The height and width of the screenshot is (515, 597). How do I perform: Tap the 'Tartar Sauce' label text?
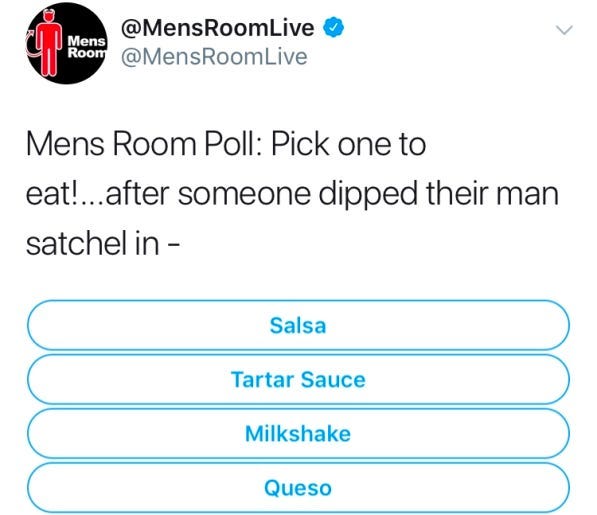click(x=298, y=380)
